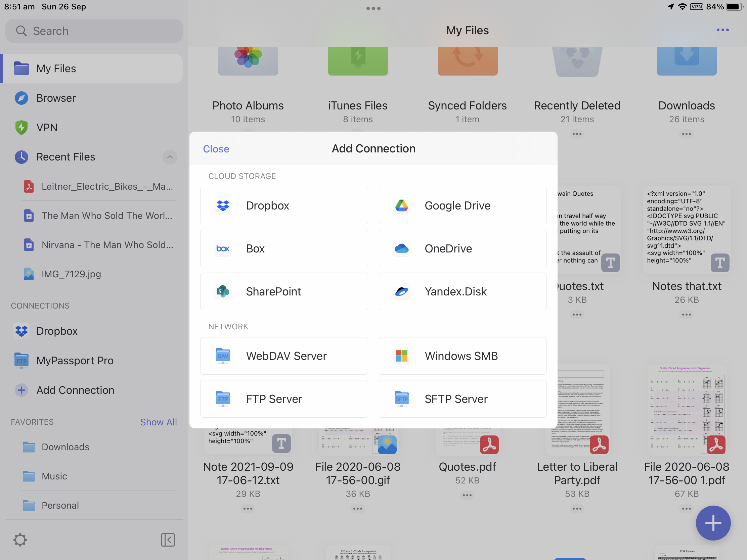Select Box cloud storage option
The image size is (747, 560).
pyautogui.click(x=284, y=248)
